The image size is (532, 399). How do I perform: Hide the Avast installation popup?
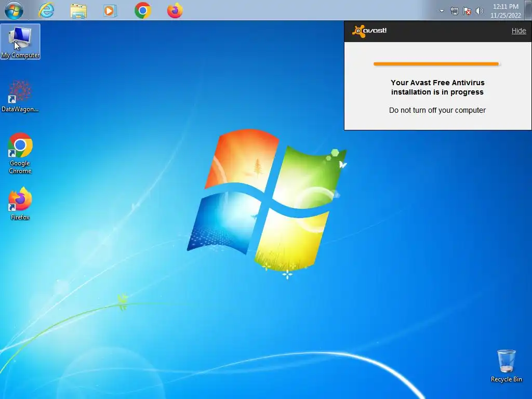pos(519,31)
